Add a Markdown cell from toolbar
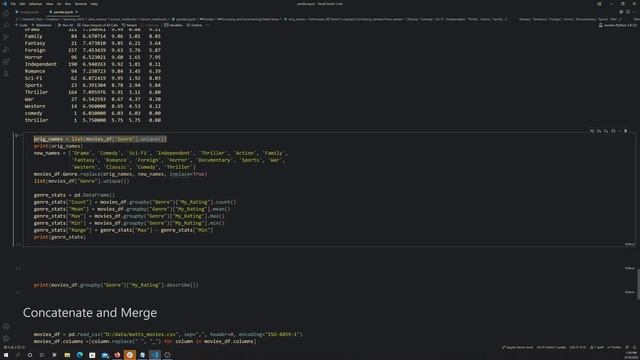This screenshot has height=360, width=640. coord(42,25)
